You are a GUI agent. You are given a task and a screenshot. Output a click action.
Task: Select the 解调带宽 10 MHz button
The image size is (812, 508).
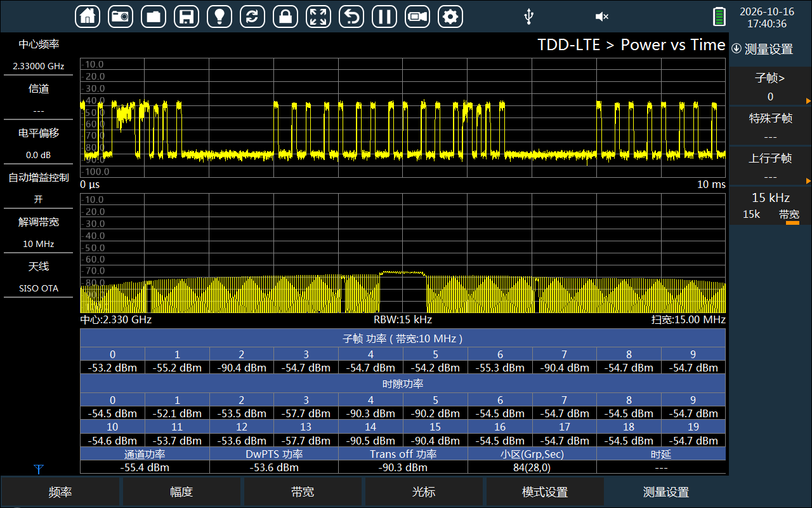[x=39, y=232]
